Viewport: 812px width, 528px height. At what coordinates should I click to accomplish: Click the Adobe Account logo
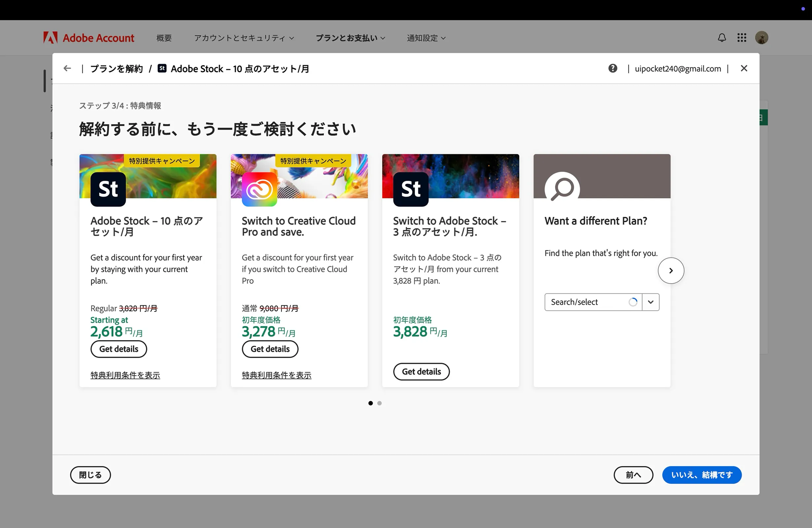[x=89, y=38]
